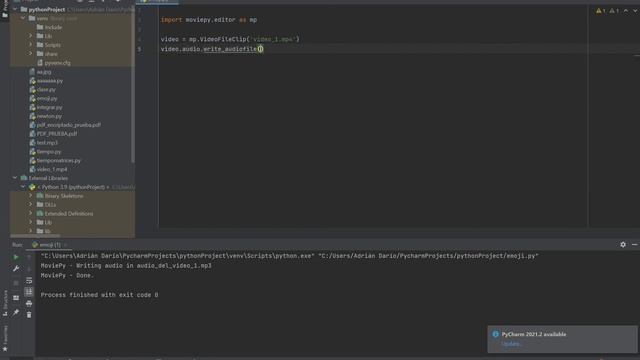Screen dimensions: 640x360
Task: Open Run panel settings gear
Action: (x=623, y=244)
